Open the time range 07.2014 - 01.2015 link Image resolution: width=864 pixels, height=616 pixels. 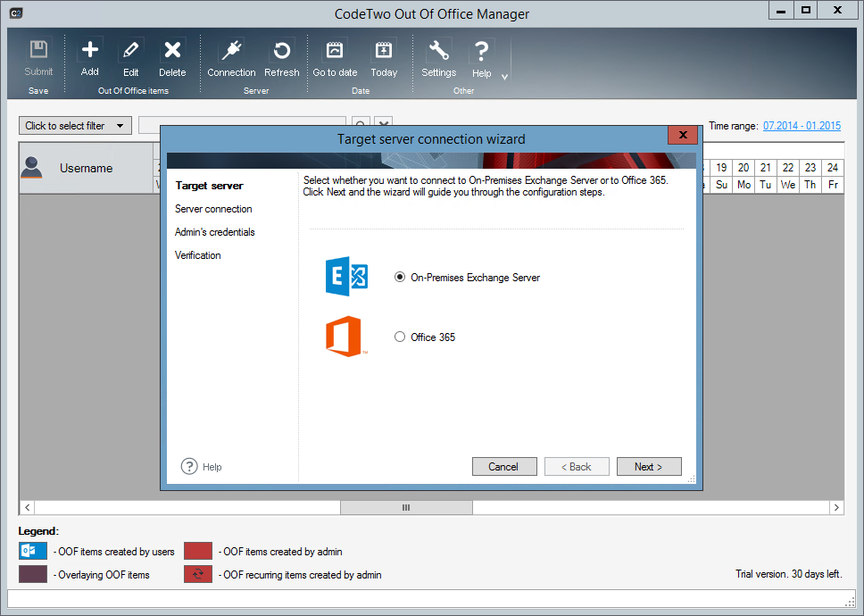coord(802,126)
